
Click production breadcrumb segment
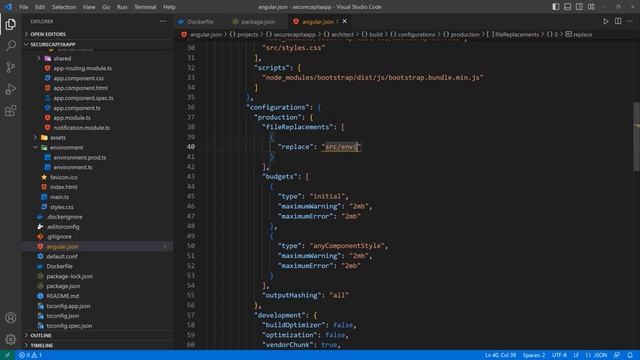point(461,35)
